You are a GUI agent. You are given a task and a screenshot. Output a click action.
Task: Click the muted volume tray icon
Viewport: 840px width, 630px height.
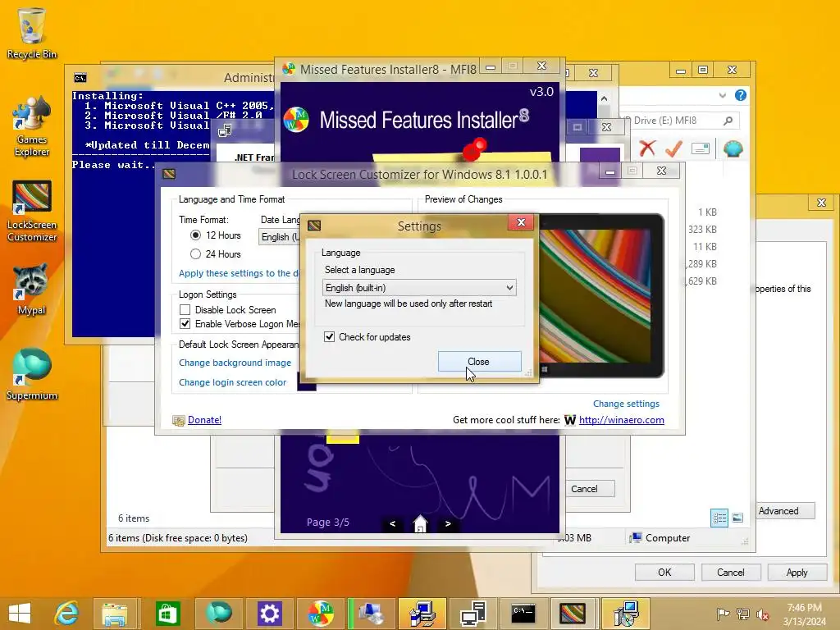tap(762, 614)
